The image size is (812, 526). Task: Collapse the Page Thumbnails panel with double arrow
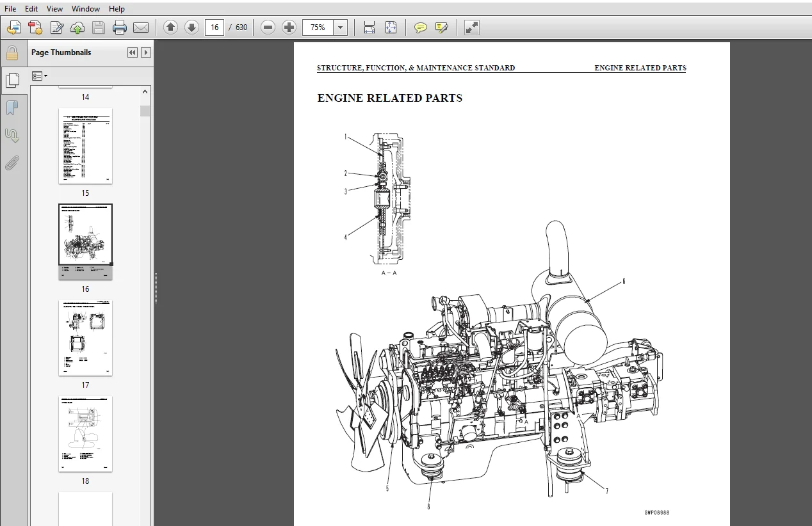point(133,52)
